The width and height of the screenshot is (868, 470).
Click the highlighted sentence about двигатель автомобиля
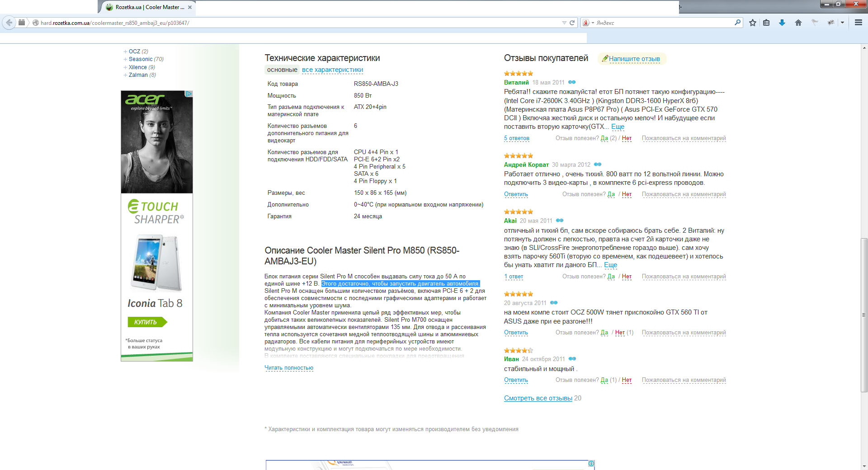point(401,284)
